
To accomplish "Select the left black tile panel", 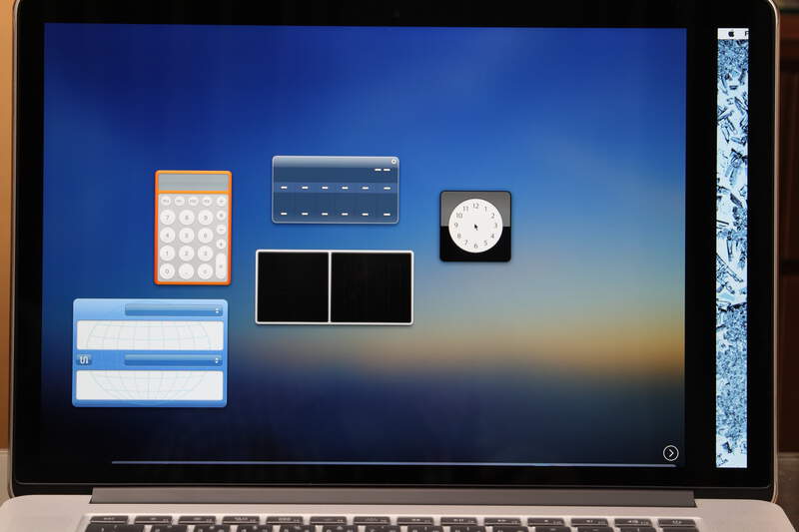I will pos(293,287).
